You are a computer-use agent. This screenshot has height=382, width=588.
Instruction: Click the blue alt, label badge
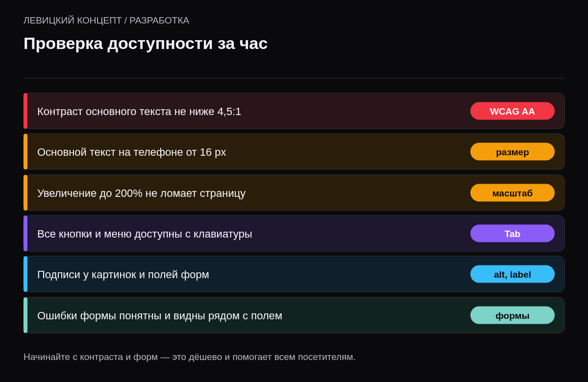tap(513, 274)
